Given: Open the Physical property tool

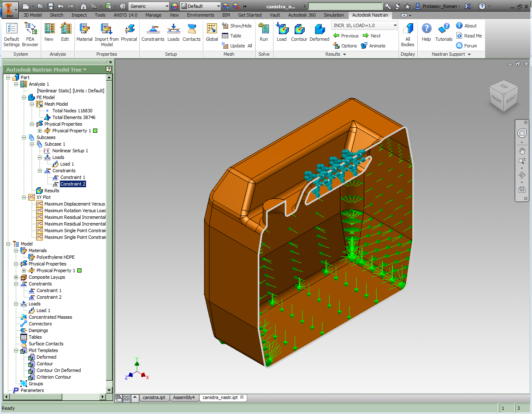Looking at the screenshot, I should click(x=129, y=32).
